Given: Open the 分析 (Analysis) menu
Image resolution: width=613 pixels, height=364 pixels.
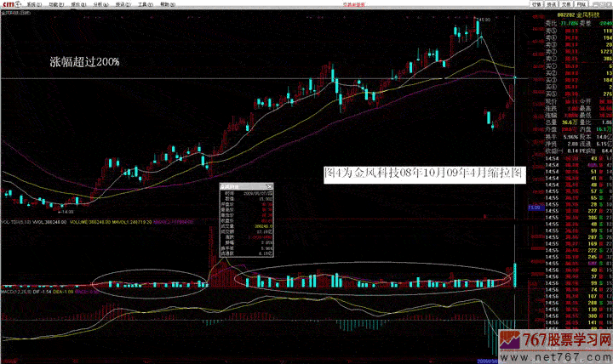Looking at the screenshot, I should click(100, 5).
